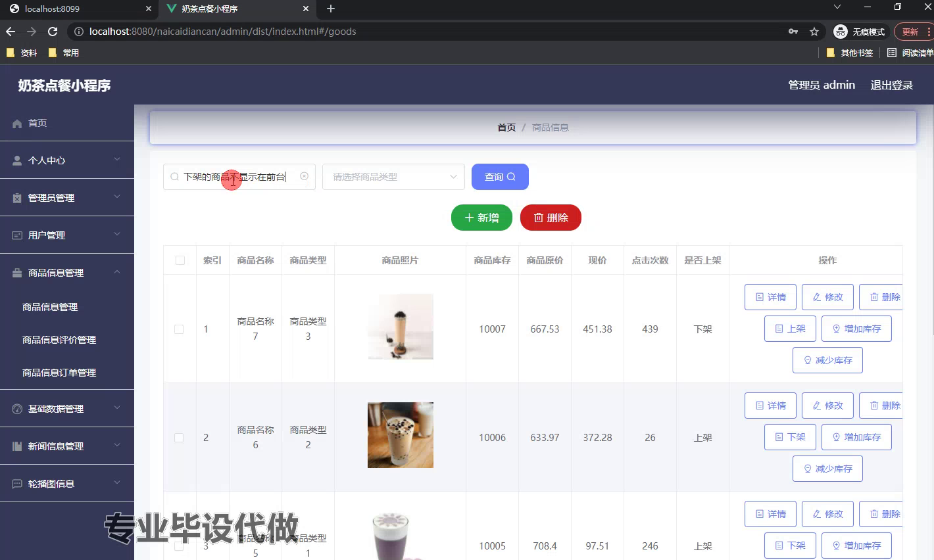The height and width of the screenshot is (560, 934).
Task: Expand the 用户管理 sidebar menu
Action: point(67,235)
